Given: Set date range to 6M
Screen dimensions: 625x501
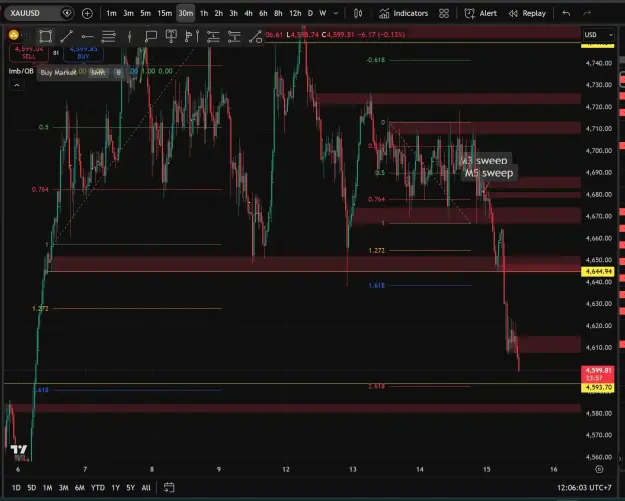Looking at the screenshot, I should coord(80,487).
